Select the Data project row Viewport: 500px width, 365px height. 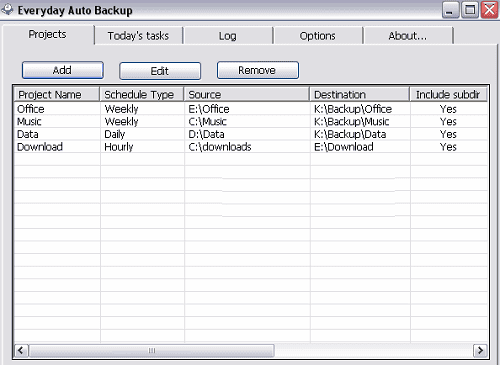point(251,134)
